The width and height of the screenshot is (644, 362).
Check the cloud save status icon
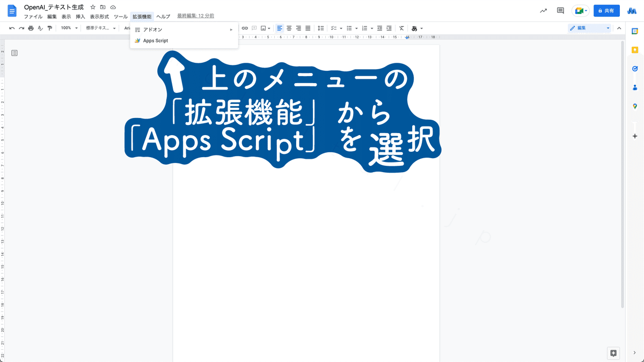[113, 7]
